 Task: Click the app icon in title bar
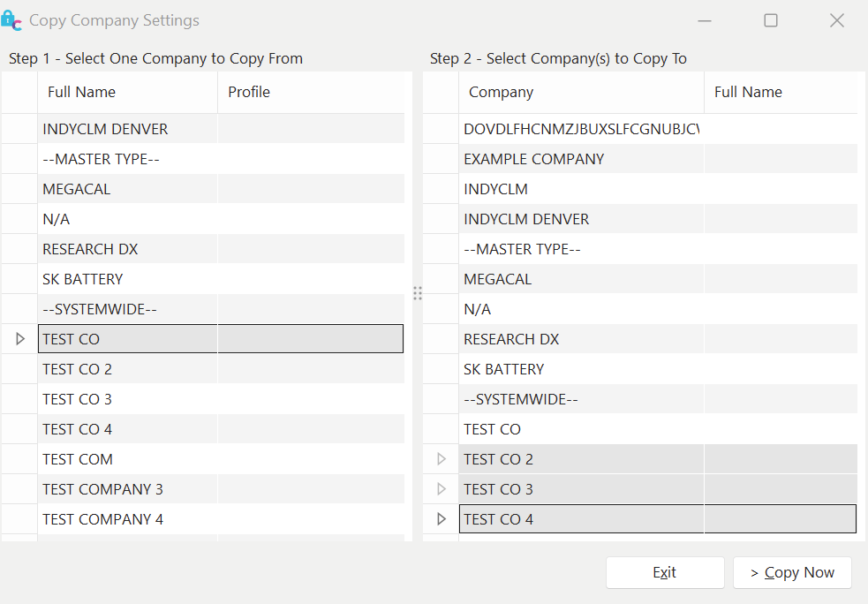coord(11,20)
